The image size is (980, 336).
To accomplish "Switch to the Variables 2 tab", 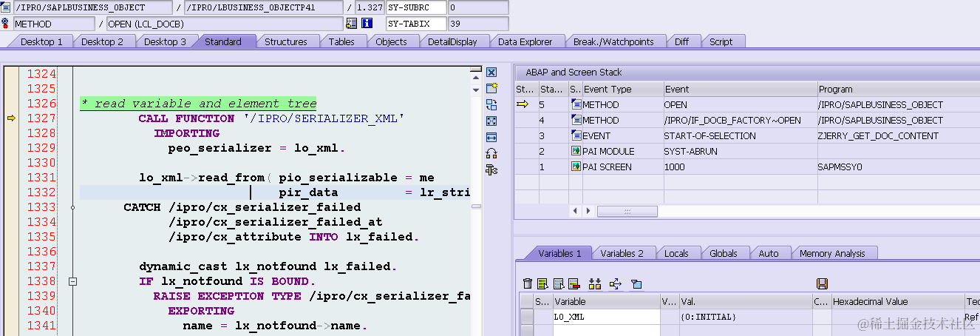I will 622,253.
